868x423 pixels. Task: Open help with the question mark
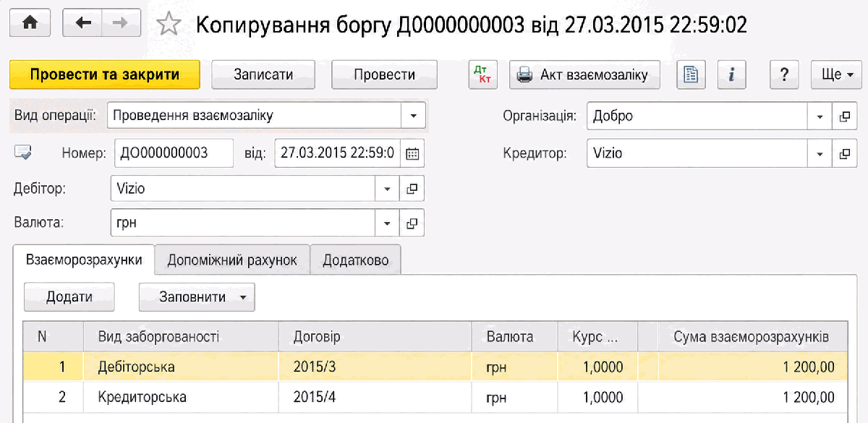(x=784, y=74)
